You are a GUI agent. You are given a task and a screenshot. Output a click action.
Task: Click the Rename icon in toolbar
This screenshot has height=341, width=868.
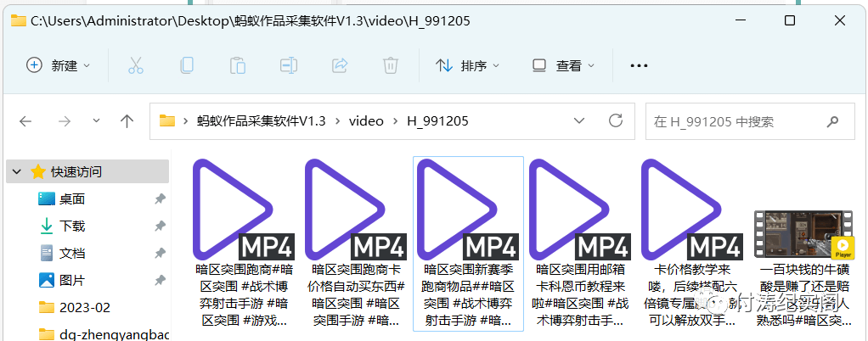(289, 65)
